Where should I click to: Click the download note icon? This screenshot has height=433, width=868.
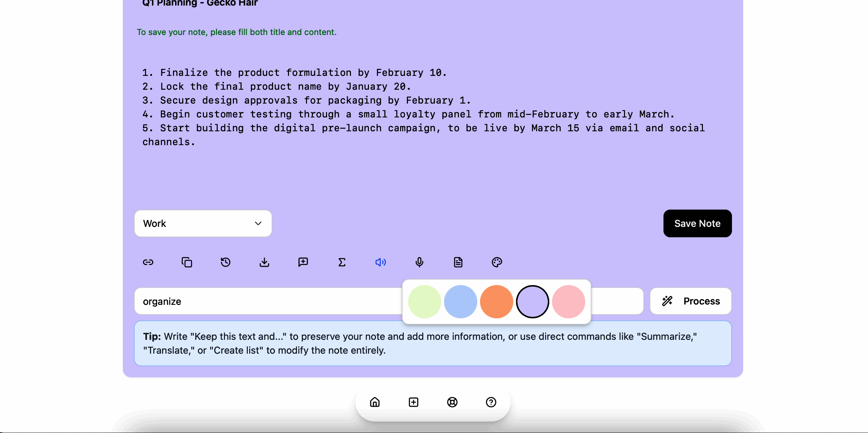(264, 262)
